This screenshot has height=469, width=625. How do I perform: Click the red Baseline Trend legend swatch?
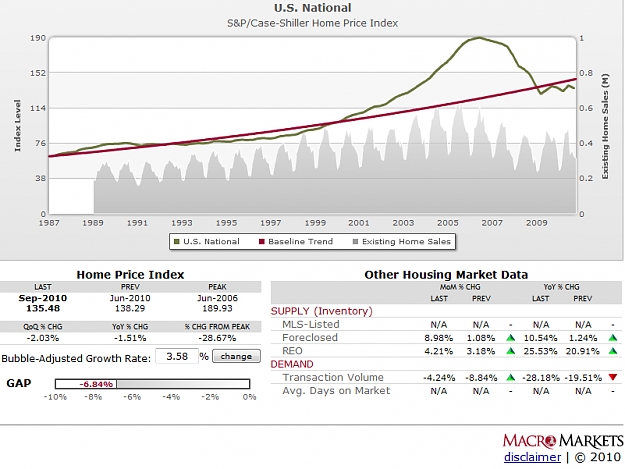click(x=262, y=241)
